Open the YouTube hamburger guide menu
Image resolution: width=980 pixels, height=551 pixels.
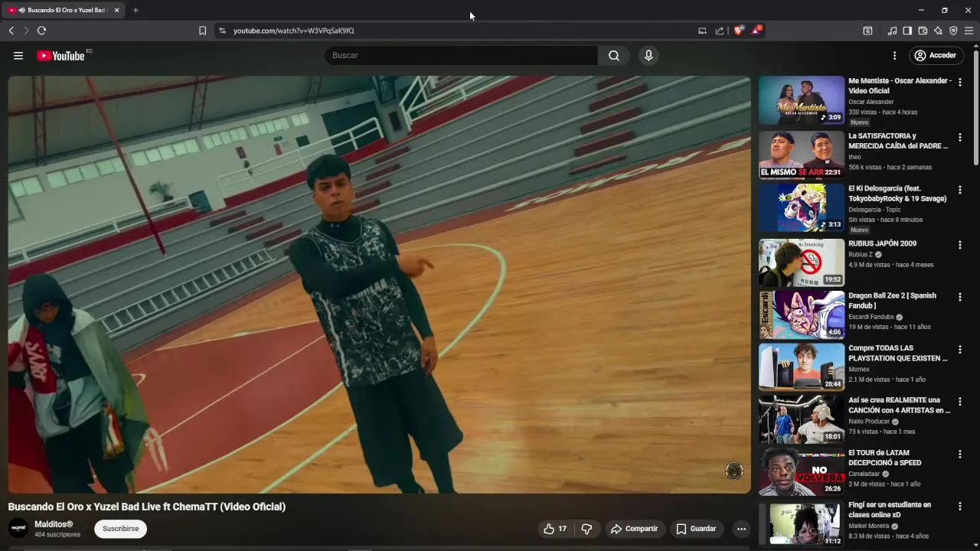pos(18,56)
